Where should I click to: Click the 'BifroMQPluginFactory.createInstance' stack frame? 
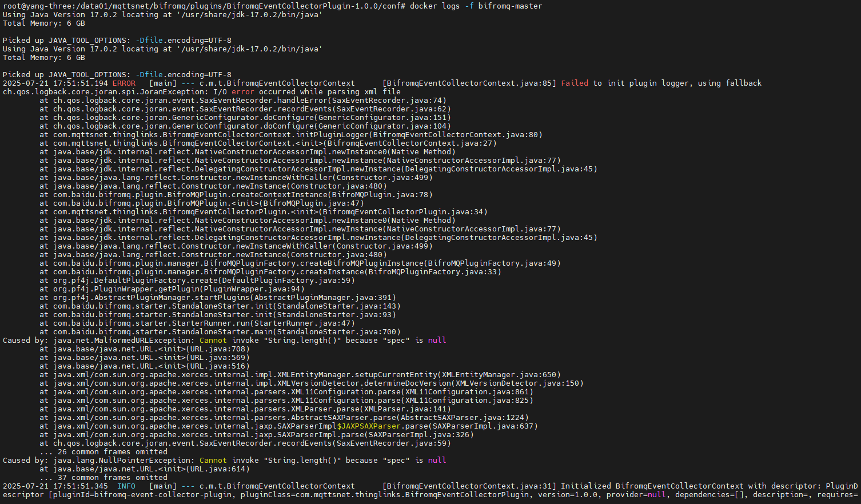tap(270, 272)
